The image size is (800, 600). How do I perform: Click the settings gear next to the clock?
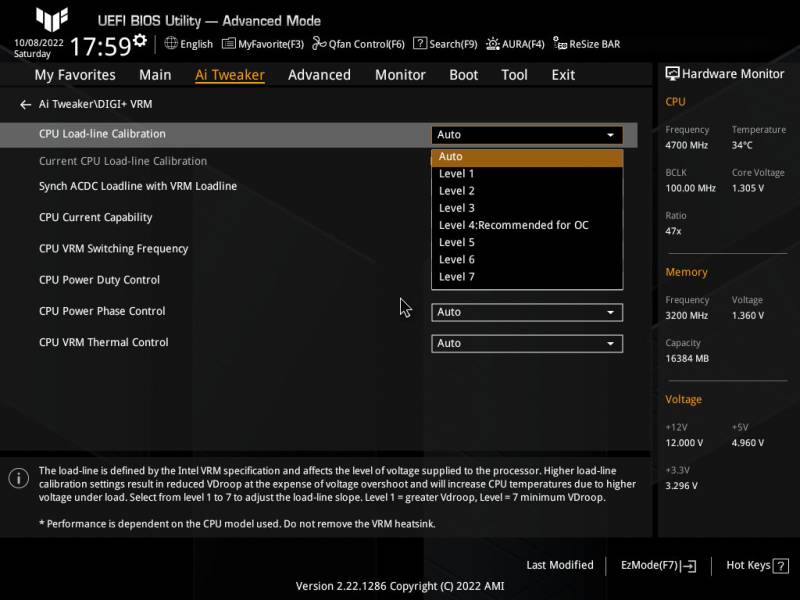(x=140, y=40)
